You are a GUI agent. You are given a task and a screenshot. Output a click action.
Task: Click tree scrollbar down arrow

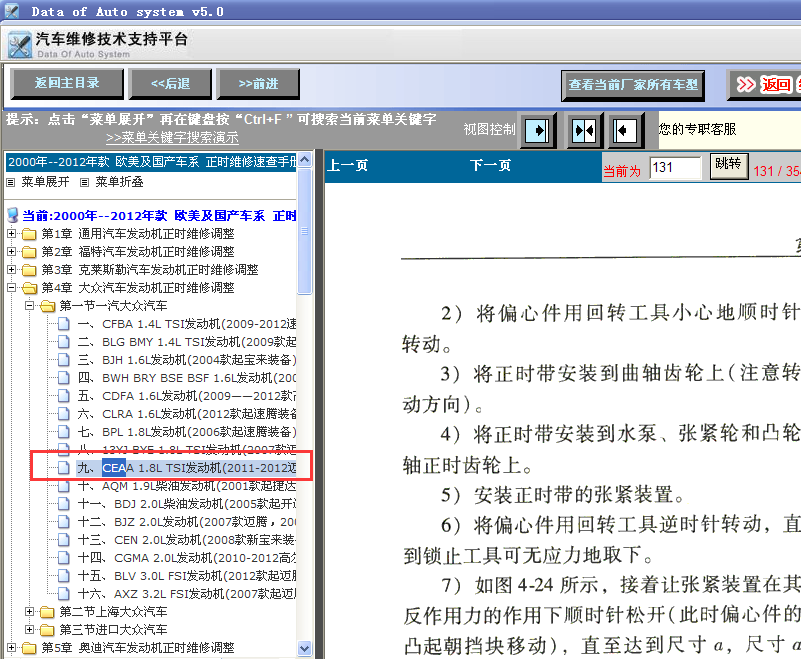(x=304, y=649)
